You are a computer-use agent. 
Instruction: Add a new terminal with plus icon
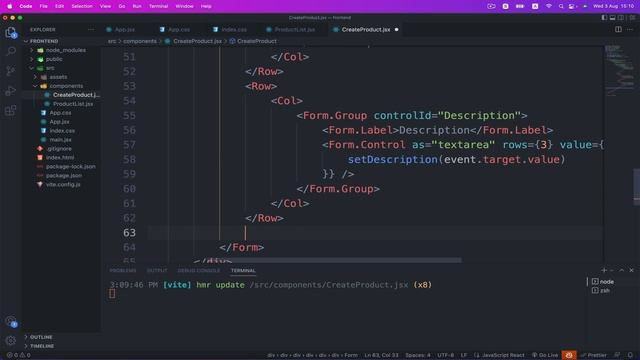604,270
